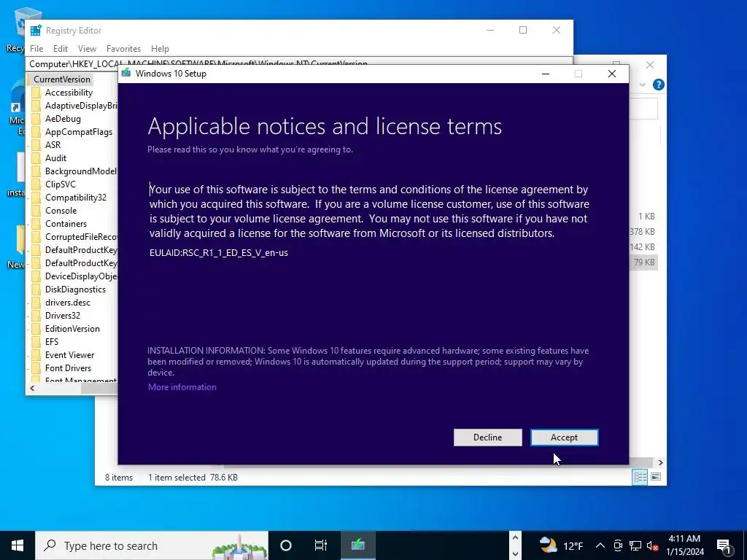Viewport: 747px width, 560px height.
Task: Open the weather widget showing 12°F
Action: (x=561, y=545)
